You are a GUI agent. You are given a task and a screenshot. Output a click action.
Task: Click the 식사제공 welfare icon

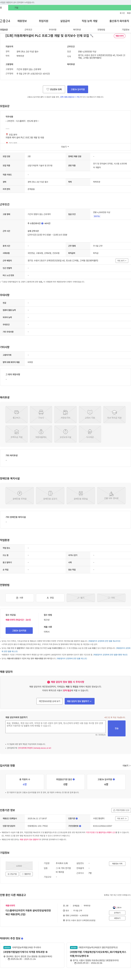tap(90, 434)
